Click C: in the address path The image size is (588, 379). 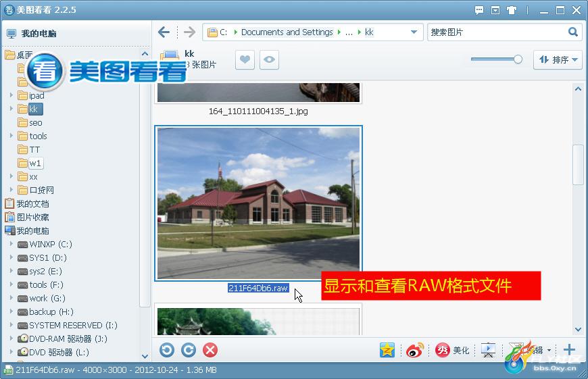click(223, 32)
